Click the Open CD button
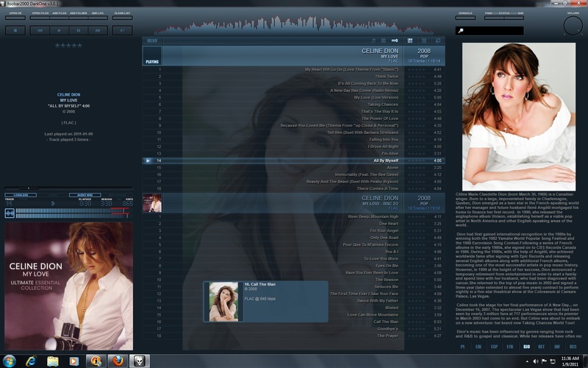 (15, 17)
